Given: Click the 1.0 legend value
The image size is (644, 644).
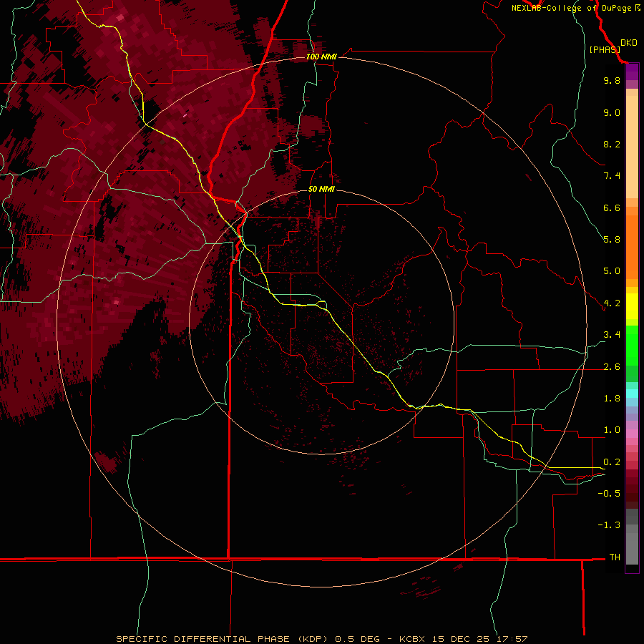Looking at the screenshot, I should [x=612, y=430].
